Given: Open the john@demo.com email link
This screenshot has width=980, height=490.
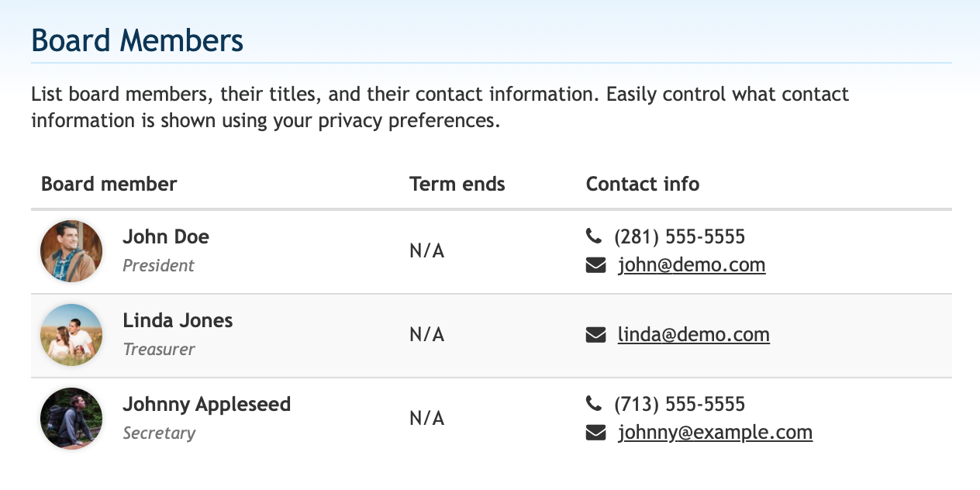Looking at the screenshot, I should 692,265.
